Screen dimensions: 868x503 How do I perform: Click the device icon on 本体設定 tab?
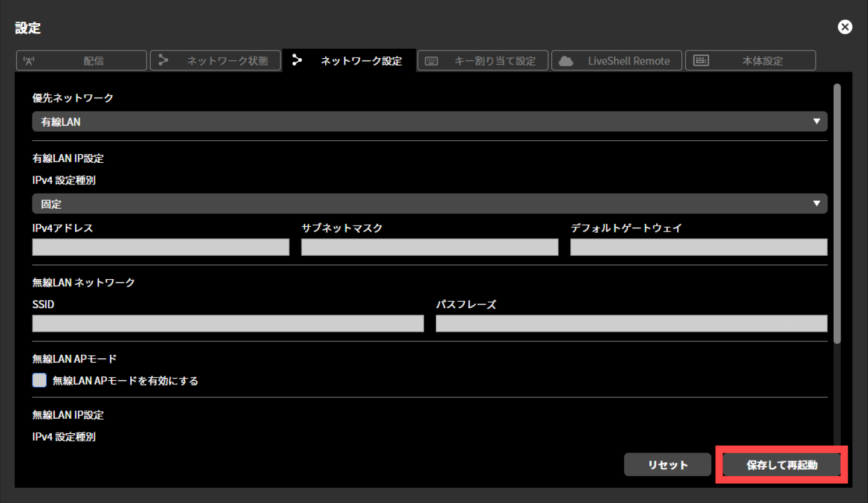[701, 60]
